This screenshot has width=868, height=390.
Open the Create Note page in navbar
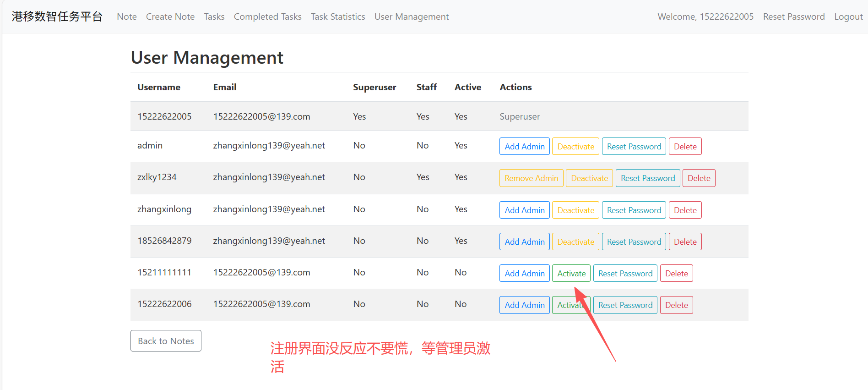pyautogui.click(x=170, y=17)
